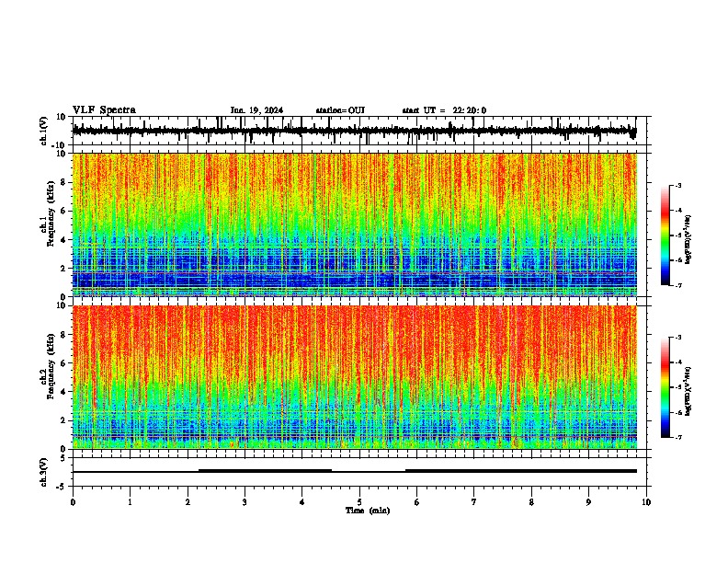The width and height of the screenshot is (728, 563).
Task: Click the ch.2 spectrogram color scale bar
Action: coord(665,387)
